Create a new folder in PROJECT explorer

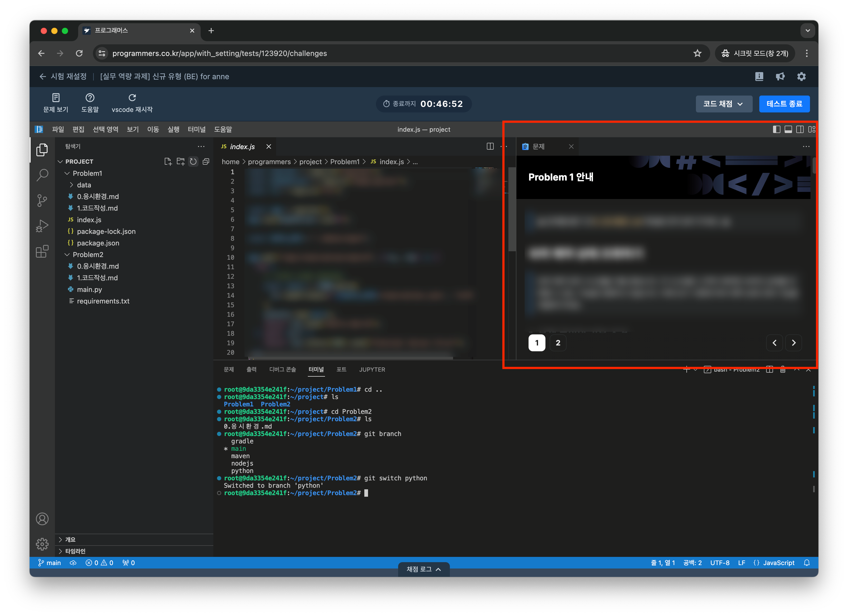[181, 162]
